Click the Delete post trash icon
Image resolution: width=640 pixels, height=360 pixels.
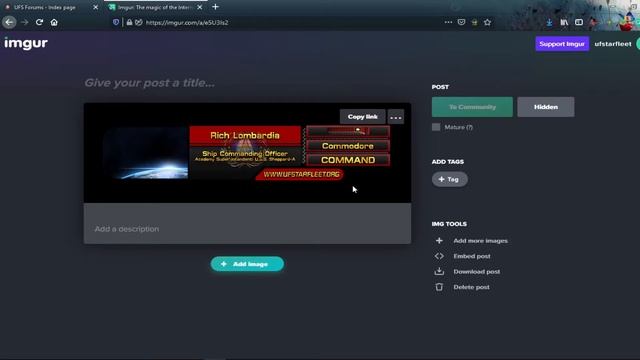coord(439,287)
